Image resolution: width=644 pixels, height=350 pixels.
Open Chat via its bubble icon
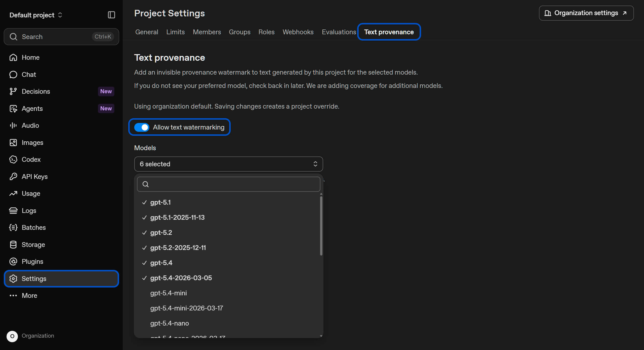(13, 75)
